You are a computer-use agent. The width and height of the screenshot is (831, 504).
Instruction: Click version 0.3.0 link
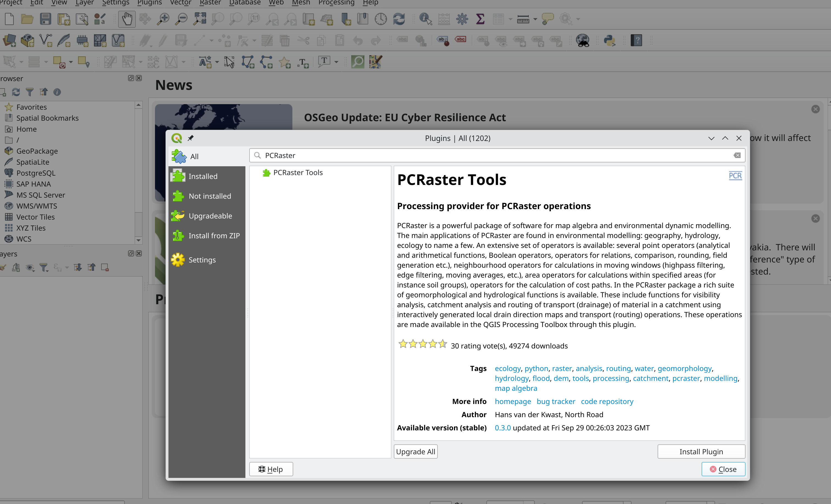click(503, 428)
